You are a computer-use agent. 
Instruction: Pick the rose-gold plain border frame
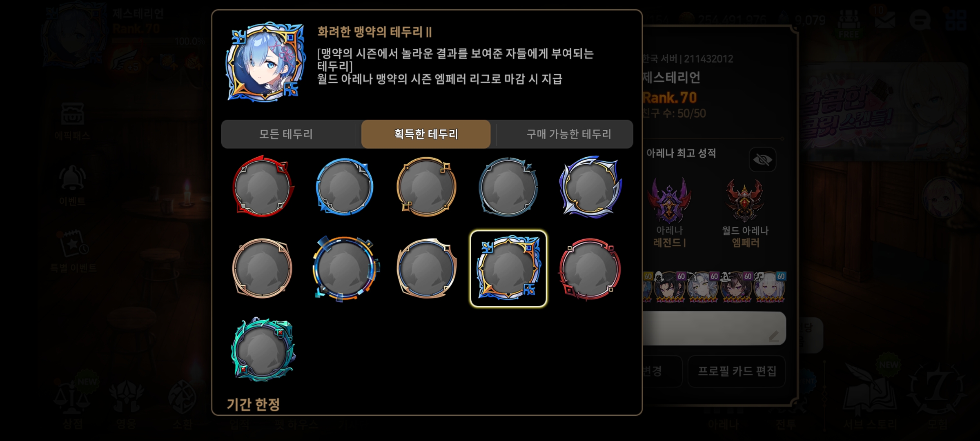263,268
